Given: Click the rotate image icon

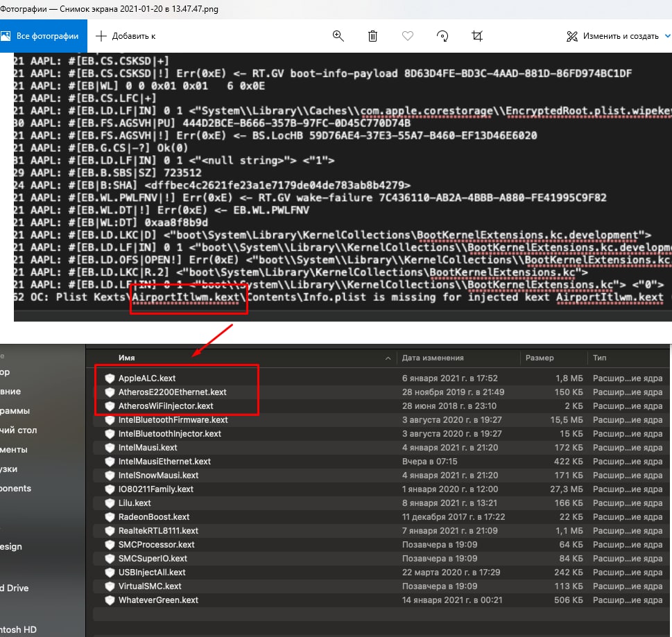Looking at the screenshot, I should tap(442, 36).
